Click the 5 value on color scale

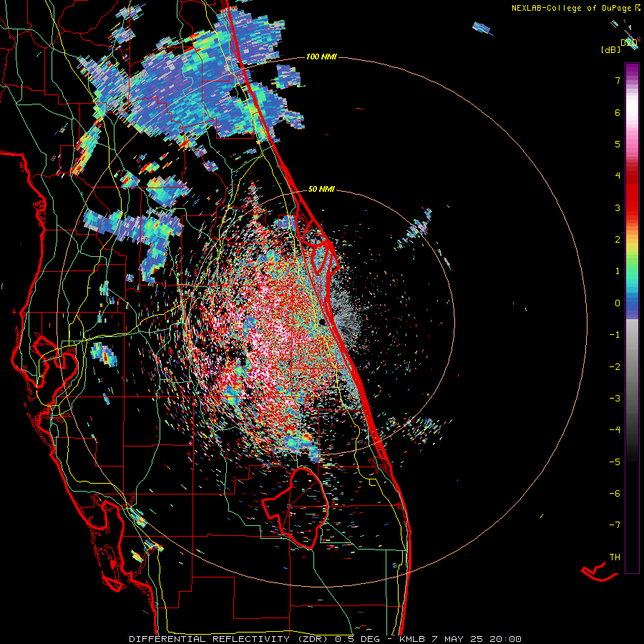coord(618,144)
